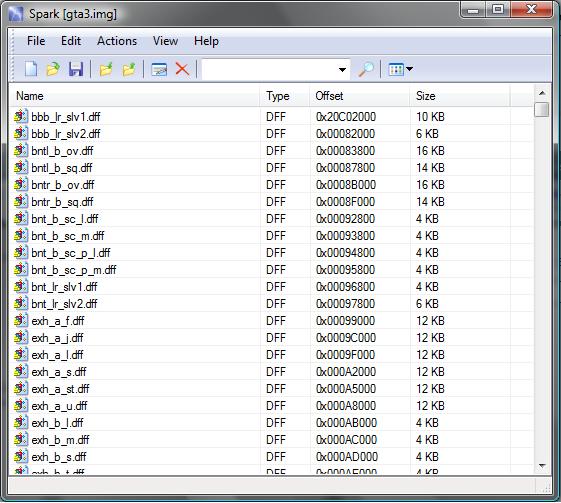Select the file name exh_a_st.dff
561x503 pixels.
(60, 389)
